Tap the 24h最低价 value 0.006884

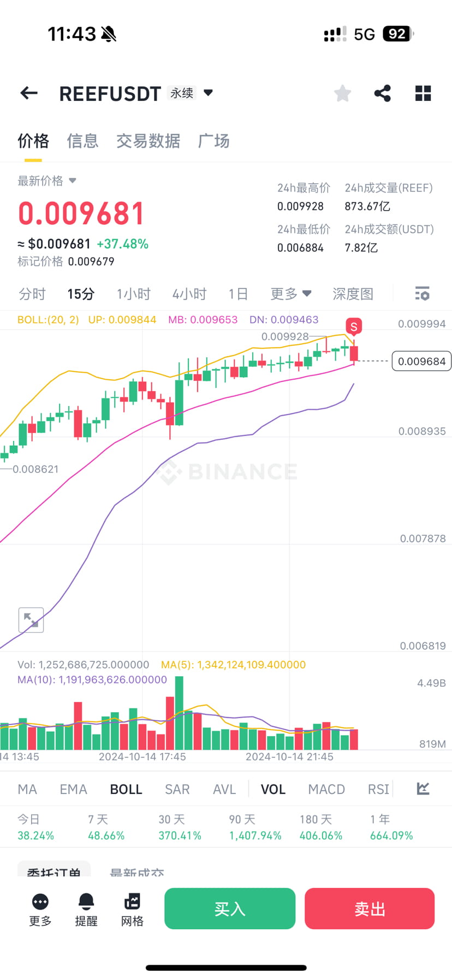300,248
